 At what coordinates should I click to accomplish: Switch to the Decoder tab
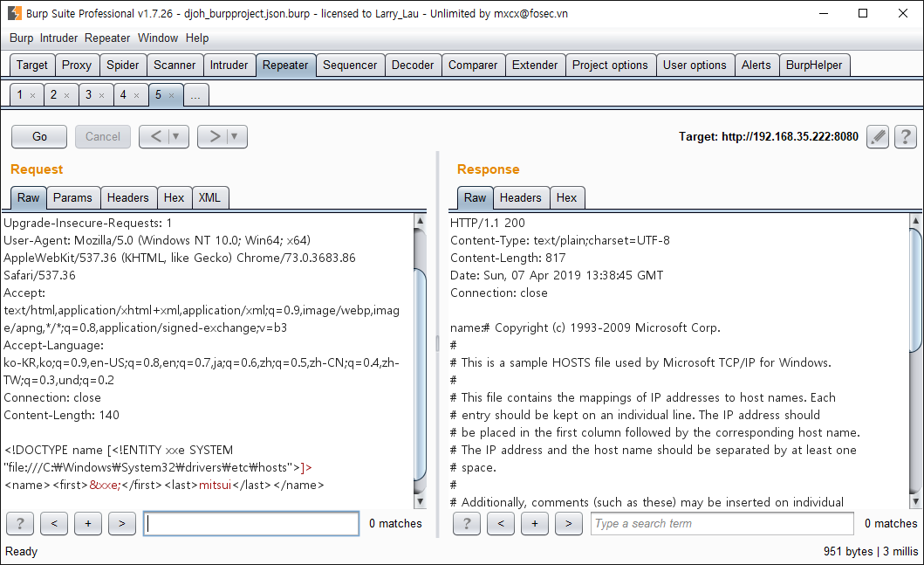click(x=413, y=65)
